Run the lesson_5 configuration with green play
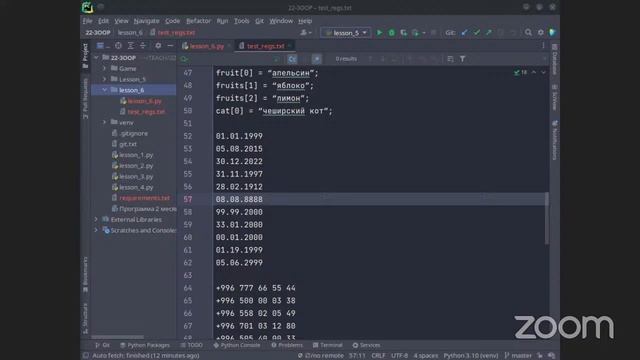Screen dimensions: 640x360 click(x=379, y=33)
